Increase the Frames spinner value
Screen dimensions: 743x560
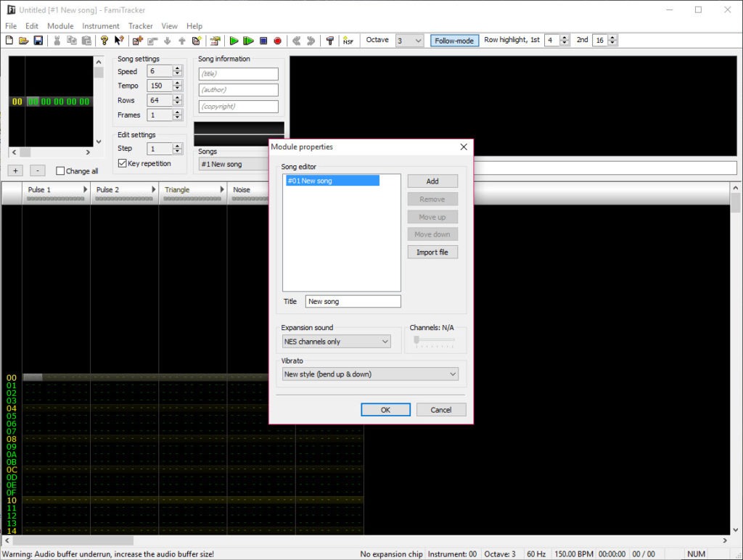click(177, 112)
